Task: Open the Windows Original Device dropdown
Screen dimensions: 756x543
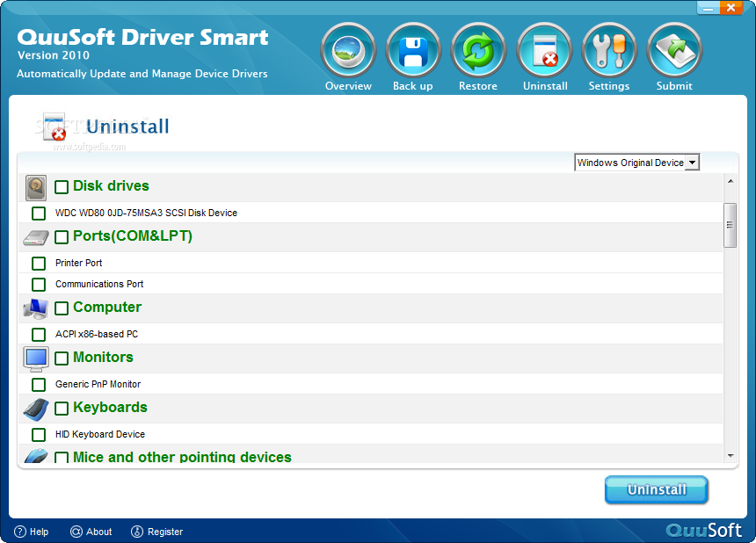Action: [x=636, y=163]
